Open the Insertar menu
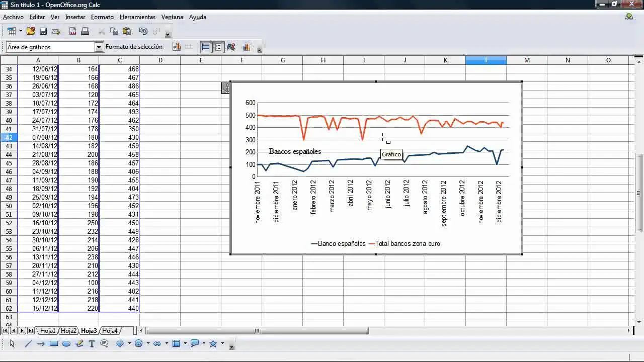 [x=75, y=17]
